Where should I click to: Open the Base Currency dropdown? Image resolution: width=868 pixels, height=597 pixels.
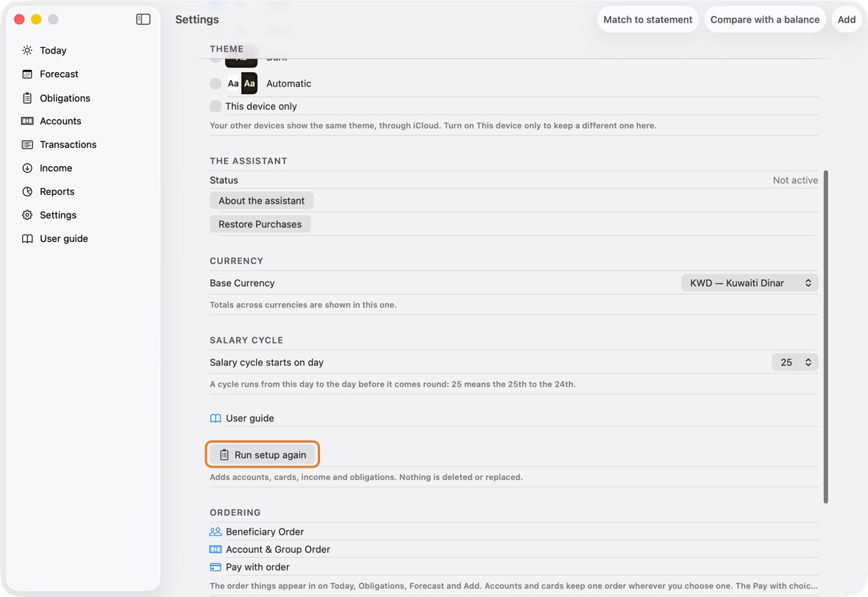pyautogui.click(x=750, y=283)
